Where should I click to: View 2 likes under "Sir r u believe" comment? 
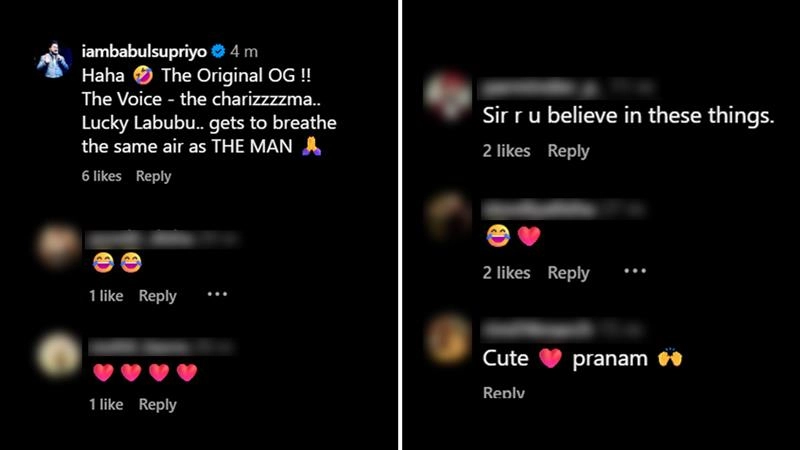506,151
